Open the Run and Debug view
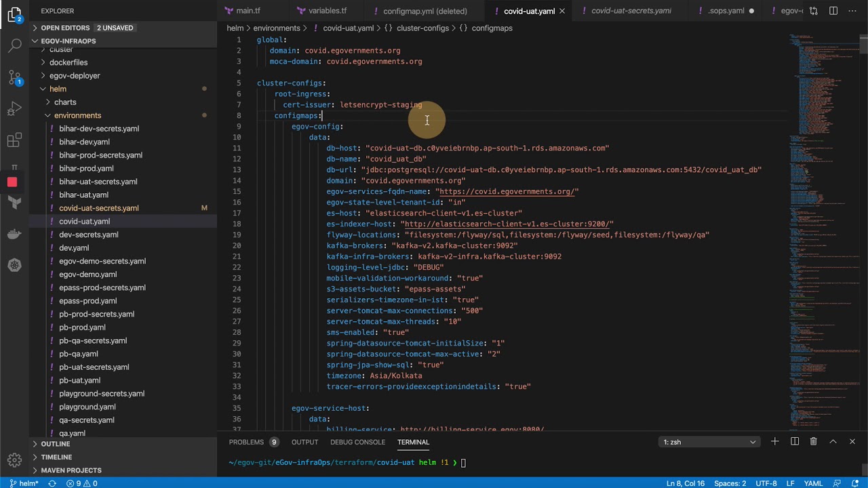868x488 pixels. coord(14,108)
